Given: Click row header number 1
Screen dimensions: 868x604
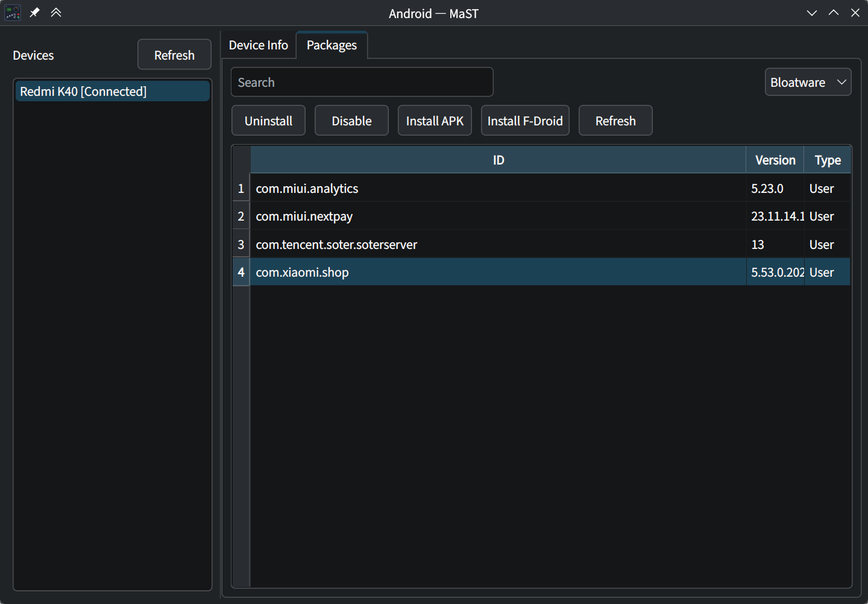Looking at the screenshot, I should click(241, 188).
